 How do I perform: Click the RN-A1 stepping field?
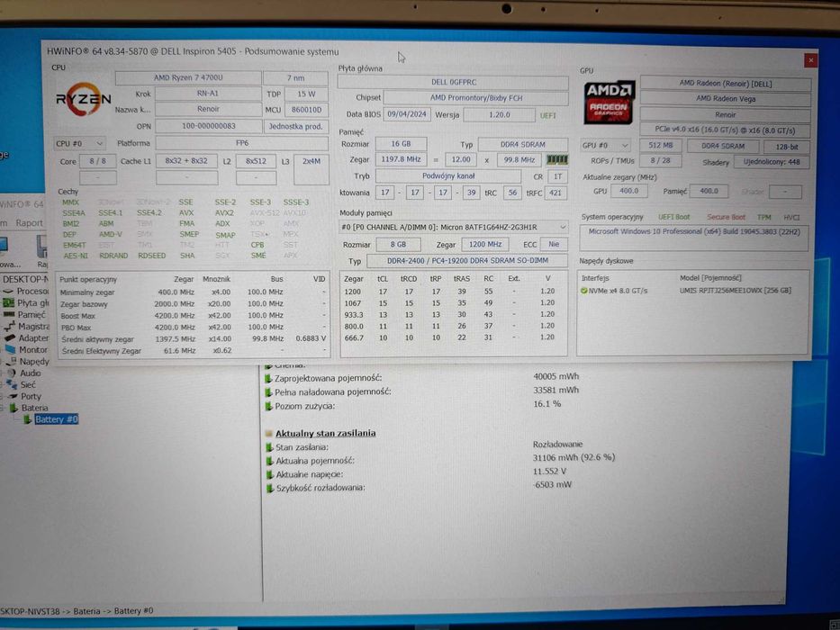pos(208,94)
